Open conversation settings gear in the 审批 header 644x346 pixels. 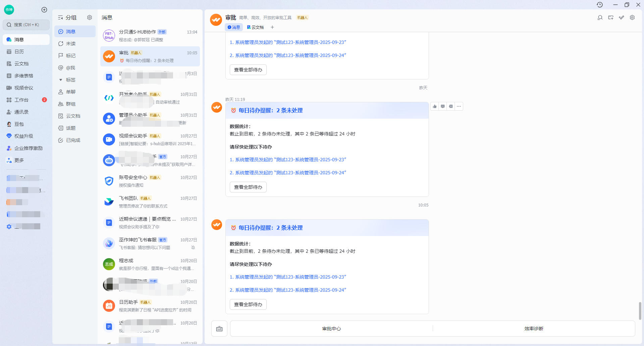tap(632, 17)
